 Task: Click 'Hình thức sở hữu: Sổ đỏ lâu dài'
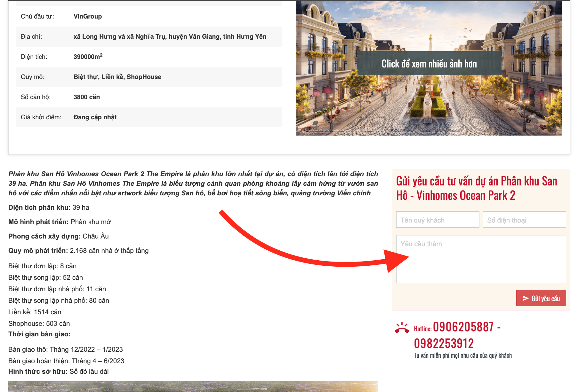point(59,372)
